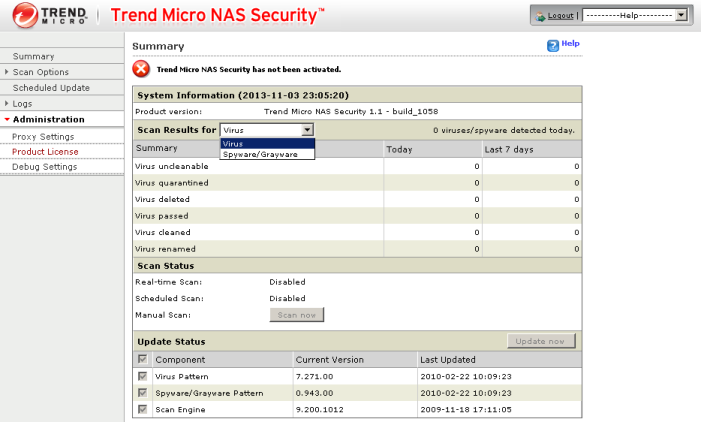Screen dimensions: 701x422
Task: Click the Scan now button
Action: coord(297,315)
